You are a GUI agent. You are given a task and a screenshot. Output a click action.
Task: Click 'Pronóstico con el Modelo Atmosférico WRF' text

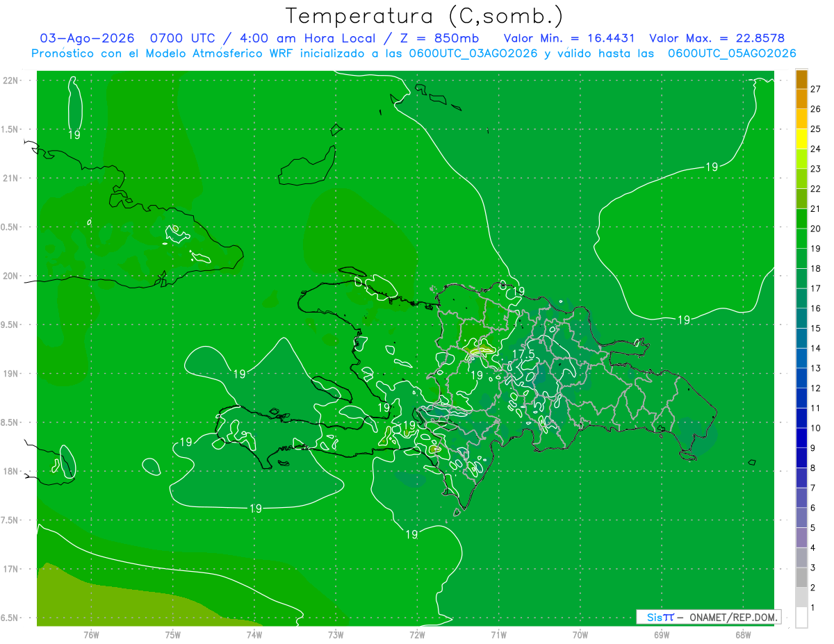click(x=163, y=53)
